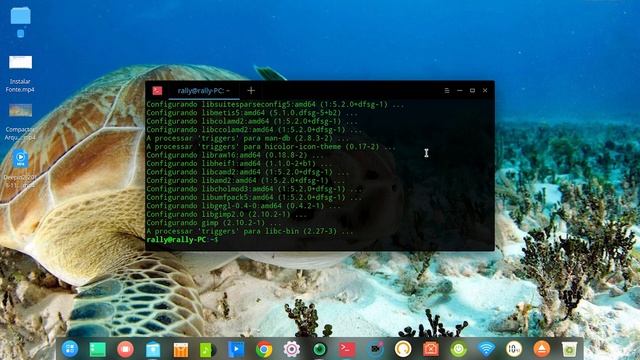Viewport: 640px width, 360px height.
Task: Launch the orange app store dock icon
Action: point(181,350)
